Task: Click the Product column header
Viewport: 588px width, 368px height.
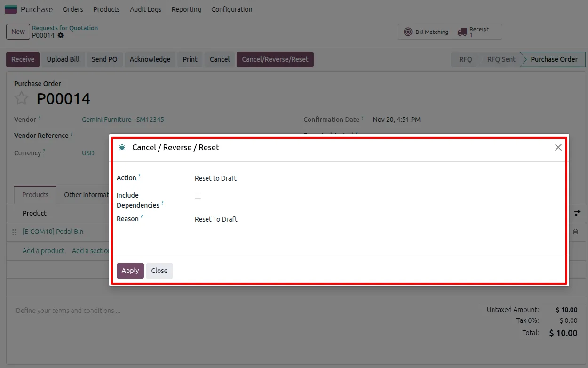Action: pyautogui.click(x=34, y=213)
